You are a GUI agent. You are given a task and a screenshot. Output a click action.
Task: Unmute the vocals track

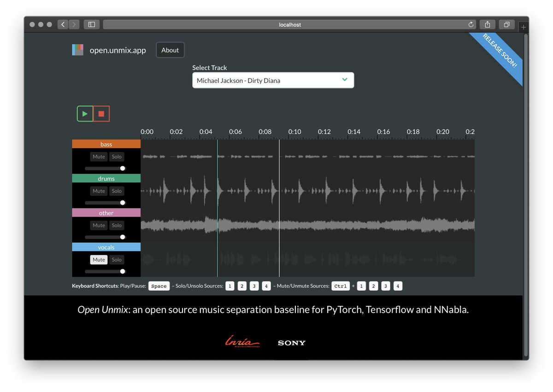(x=99, y=260)
